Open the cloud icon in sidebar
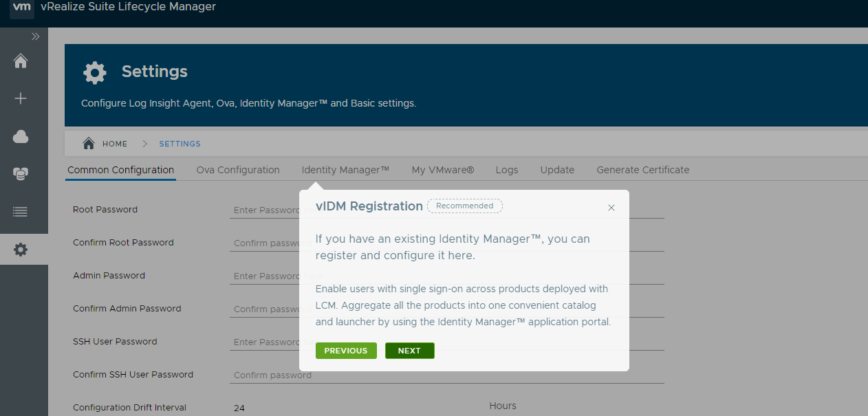Screen dimensions: 868x416 click(21, 137)
